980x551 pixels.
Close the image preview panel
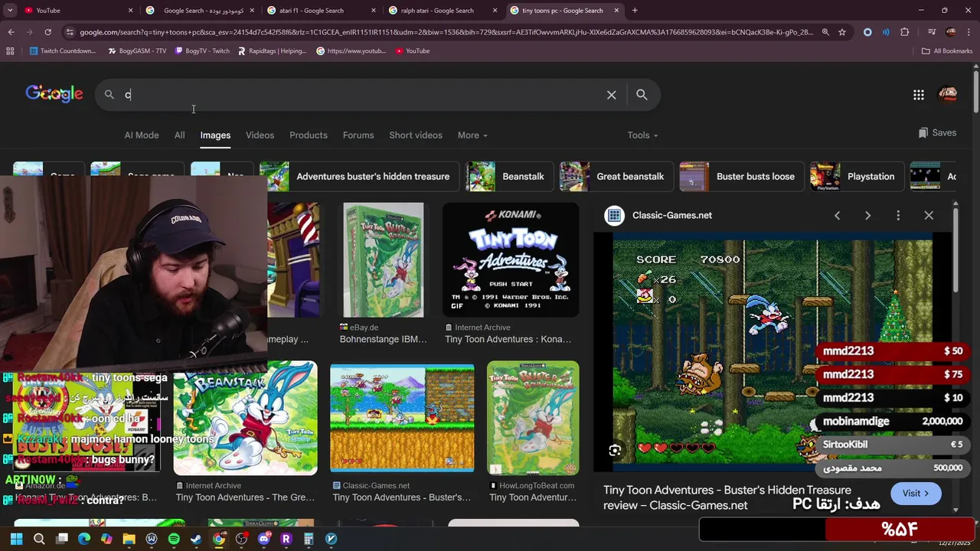tap(929, 216)
